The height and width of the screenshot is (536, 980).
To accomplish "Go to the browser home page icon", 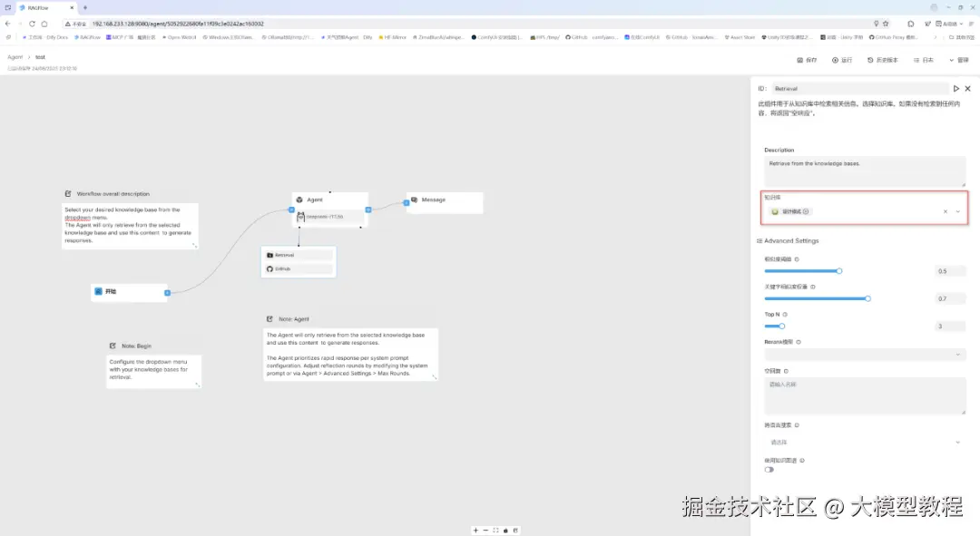I will pos(44,24).
